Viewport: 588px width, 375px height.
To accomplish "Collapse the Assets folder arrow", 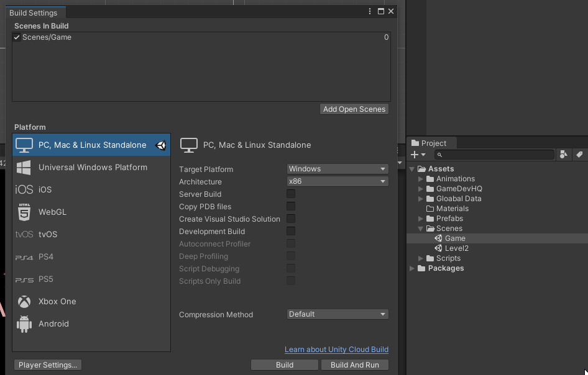I will [x=412, y=169].
